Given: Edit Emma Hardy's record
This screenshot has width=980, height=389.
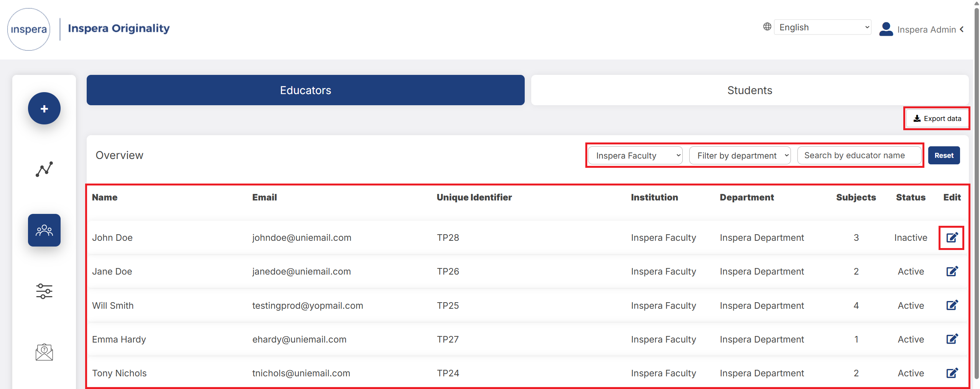Looking at the screenshot, I should click(952, 339).
